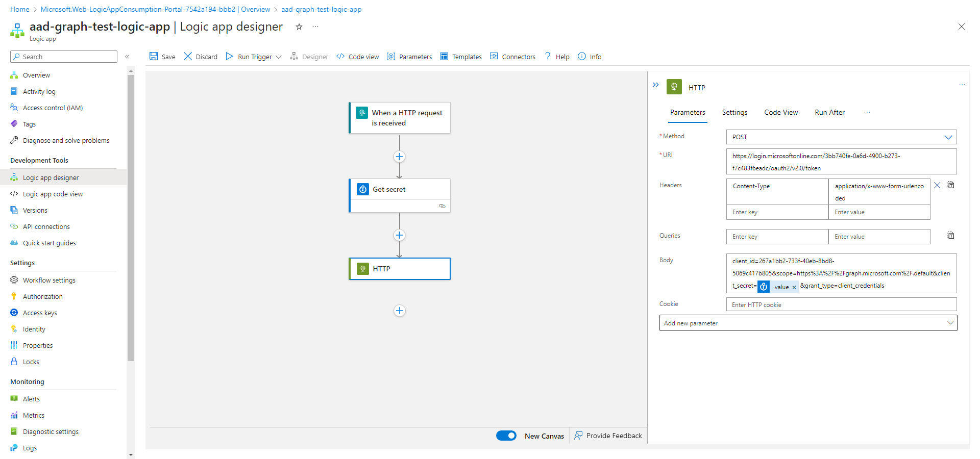
Task: Open the Add new parameter dropdown
Action: pyautogui.click(x=808, y=323)
